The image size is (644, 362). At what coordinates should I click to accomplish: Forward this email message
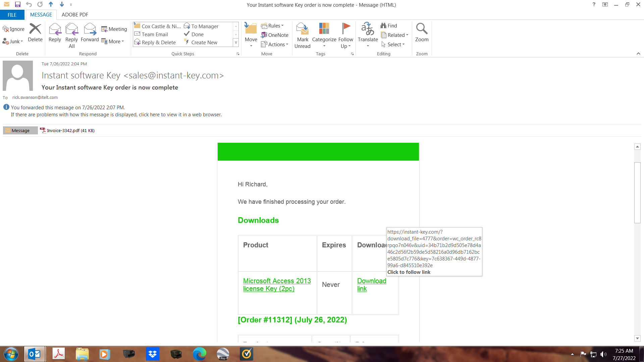click(90, 29)
